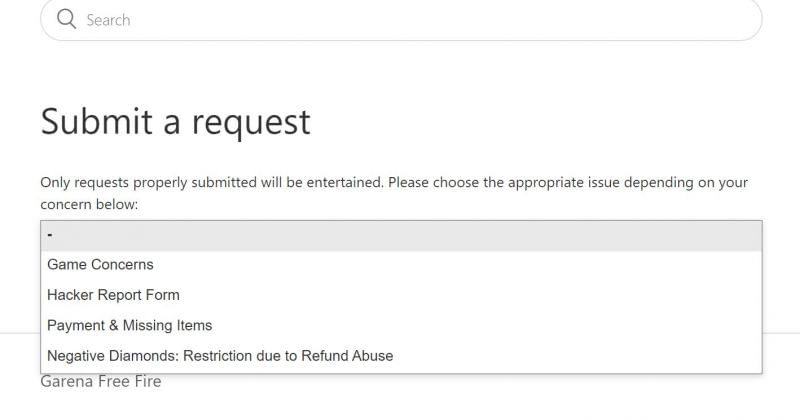Click the magnifying glass search icon

66,19
